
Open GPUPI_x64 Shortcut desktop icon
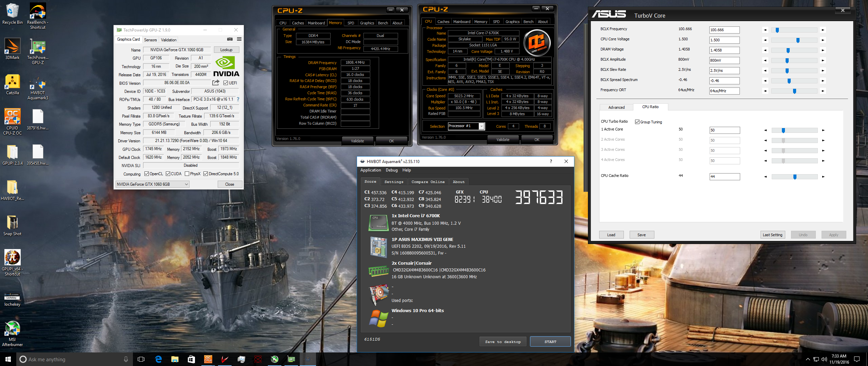coord(12,263)
